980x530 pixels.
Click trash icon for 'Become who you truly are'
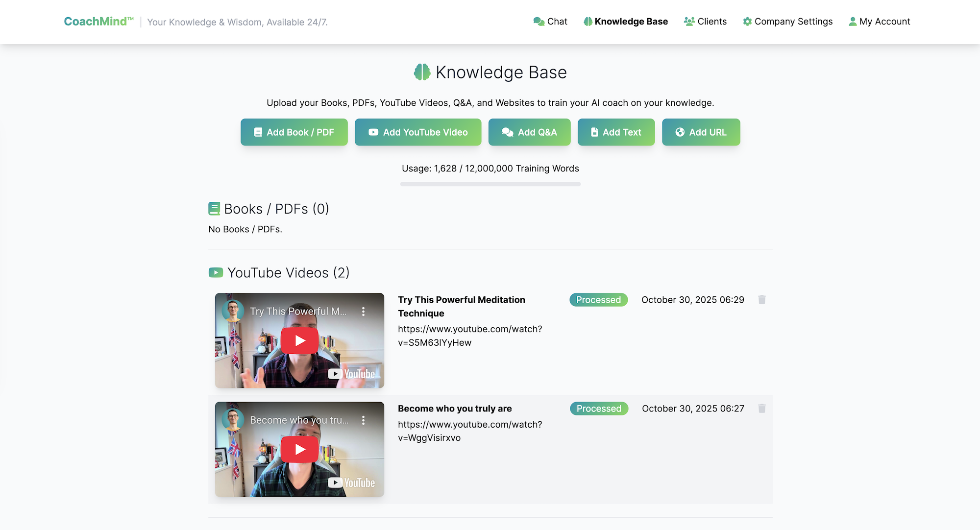[x=762, y=408]
